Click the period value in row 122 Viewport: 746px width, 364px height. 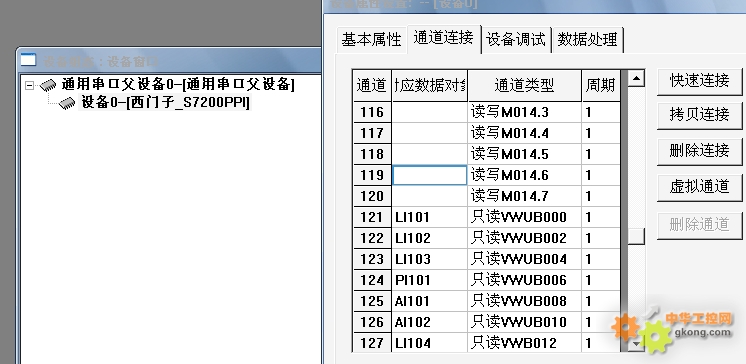point(601,238)
